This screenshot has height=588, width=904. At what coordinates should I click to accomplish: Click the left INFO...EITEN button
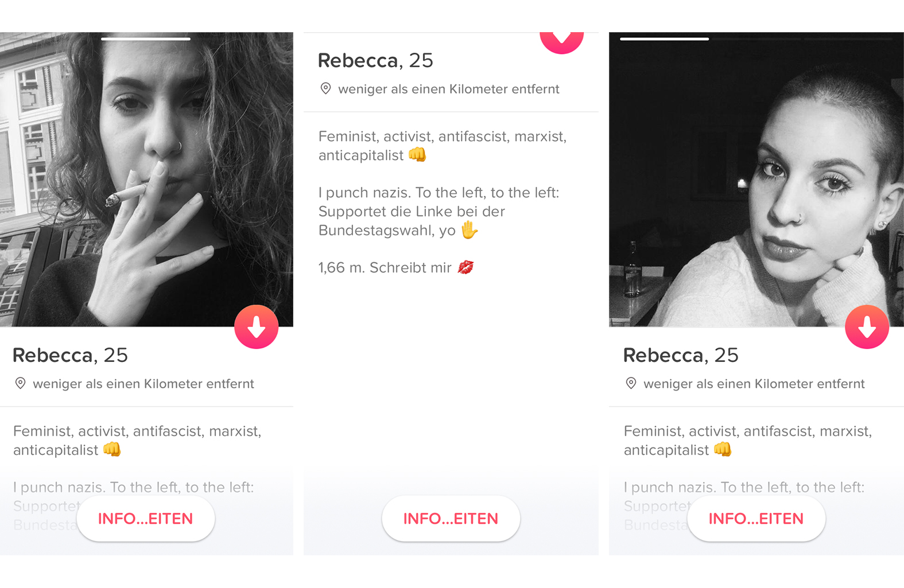click(146, 519)
